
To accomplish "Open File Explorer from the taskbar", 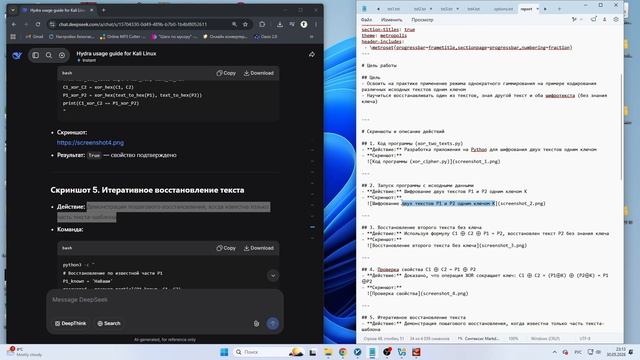I will pyautogui.click(x=328, y=352).
